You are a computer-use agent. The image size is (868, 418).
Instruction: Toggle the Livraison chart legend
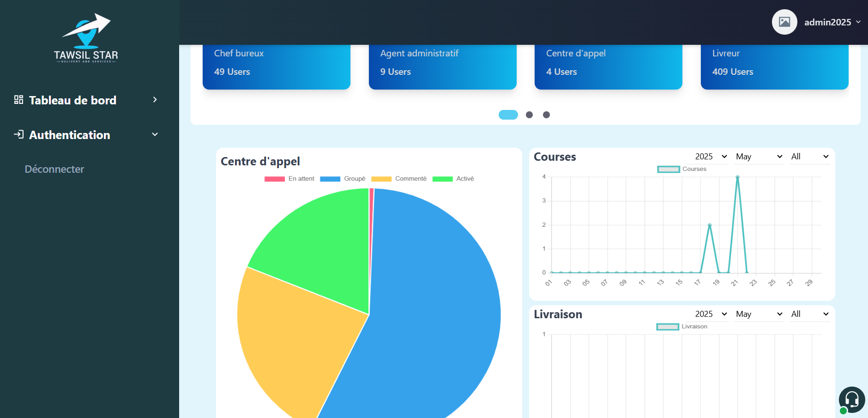click(682, 327)
